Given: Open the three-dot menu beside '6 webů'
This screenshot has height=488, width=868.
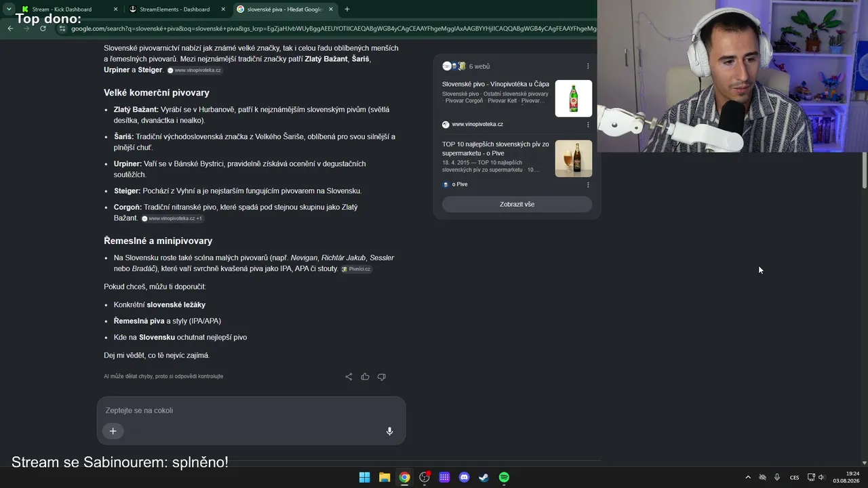Looking at the screenshot, I should click(x=588, y=66).
